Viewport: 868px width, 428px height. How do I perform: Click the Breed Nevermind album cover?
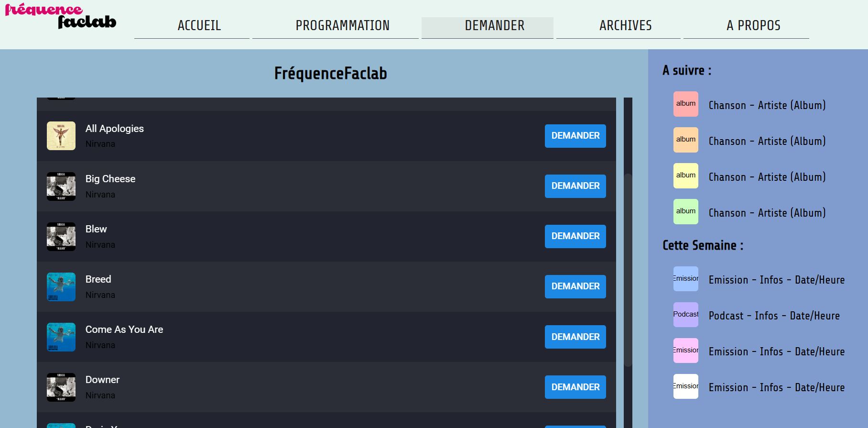pyautogui.click(x=61, y=286)
